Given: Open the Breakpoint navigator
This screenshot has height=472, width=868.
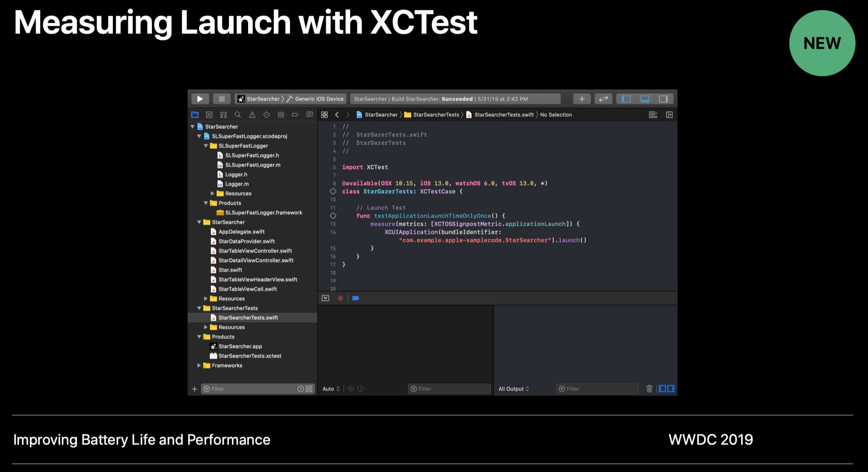Looking at the screenshot, I should (x=295, y=114).
